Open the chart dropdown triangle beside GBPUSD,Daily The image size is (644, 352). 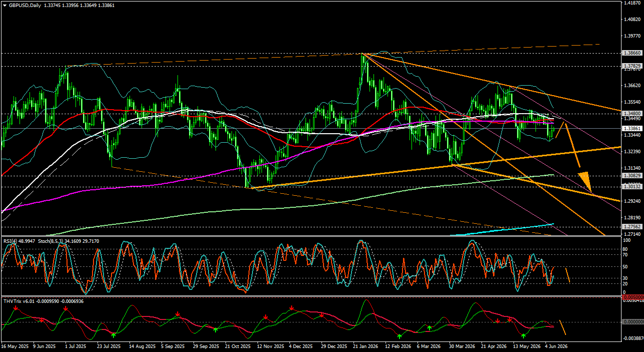tap(4, 5)
